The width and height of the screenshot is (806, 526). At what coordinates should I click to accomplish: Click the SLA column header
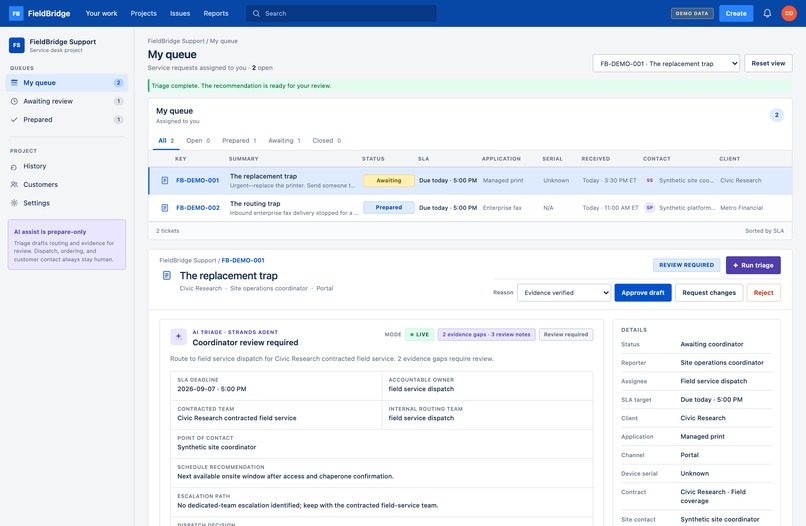(x=423, y=159)
